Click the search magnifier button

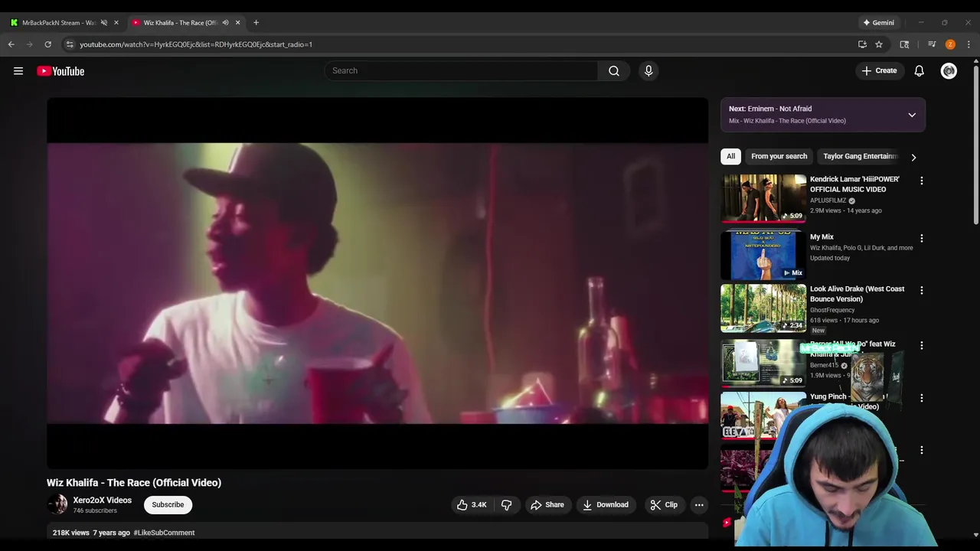point(614,71)
